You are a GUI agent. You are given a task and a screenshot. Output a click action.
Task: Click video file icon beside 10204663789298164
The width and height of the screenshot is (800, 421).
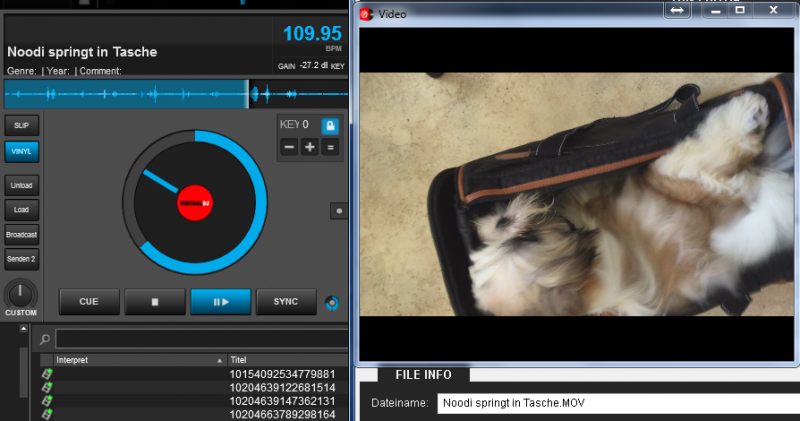pos(47,414)
